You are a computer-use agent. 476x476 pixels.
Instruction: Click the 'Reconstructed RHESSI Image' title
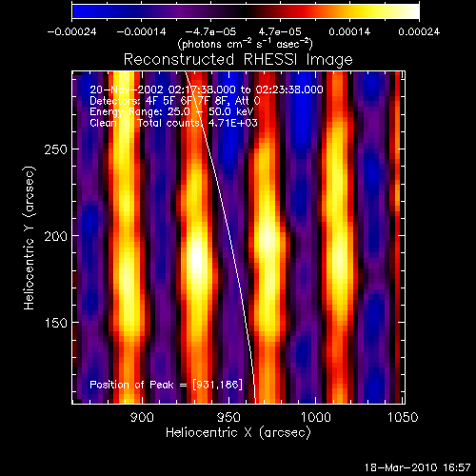pyautogui.click(x=238, y=59)
